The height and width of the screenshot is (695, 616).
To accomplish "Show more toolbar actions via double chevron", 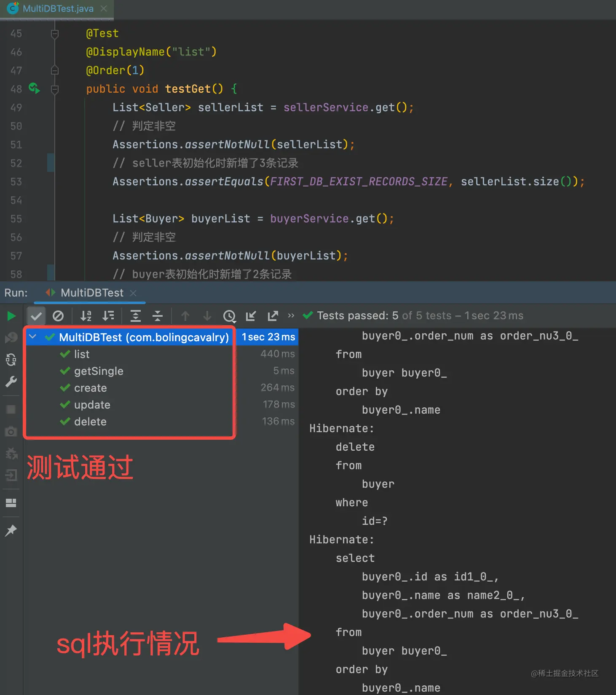I will coord(291,315).
